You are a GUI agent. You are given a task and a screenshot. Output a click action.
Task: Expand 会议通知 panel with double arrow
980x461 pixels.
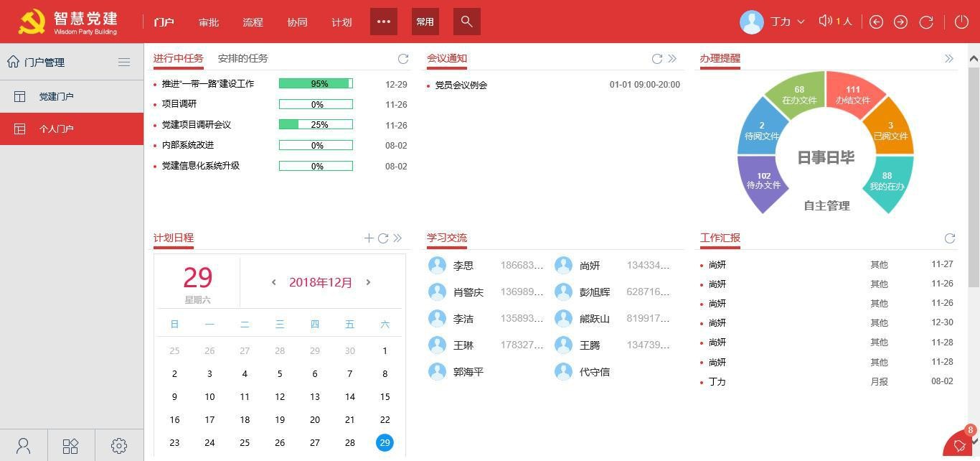672,58
